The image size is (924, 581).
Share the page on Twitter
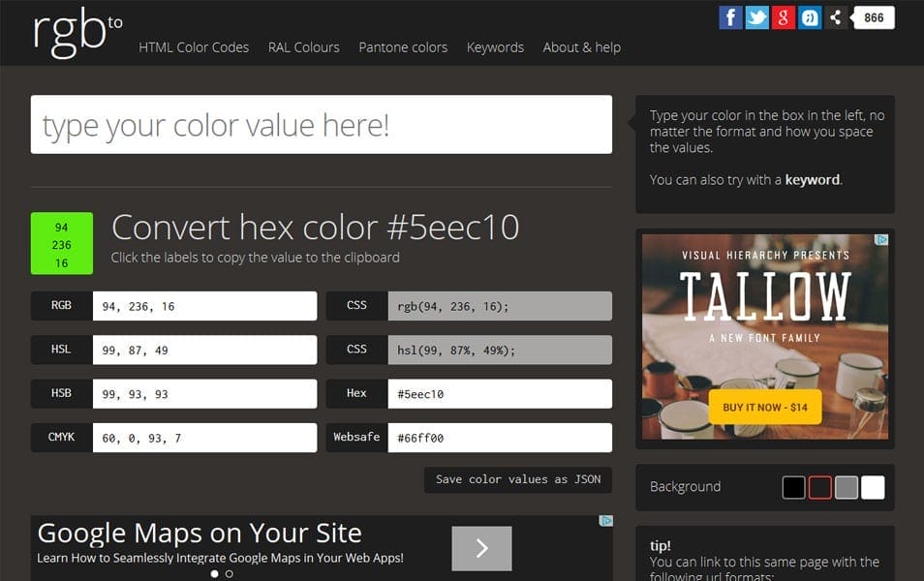pos(756,15)
